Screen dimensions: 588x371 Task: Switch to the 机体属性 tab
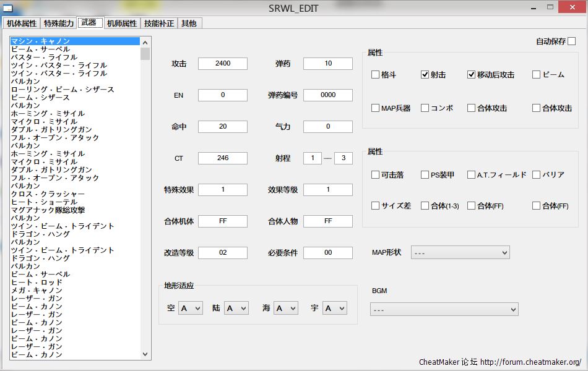click(22, 23)
